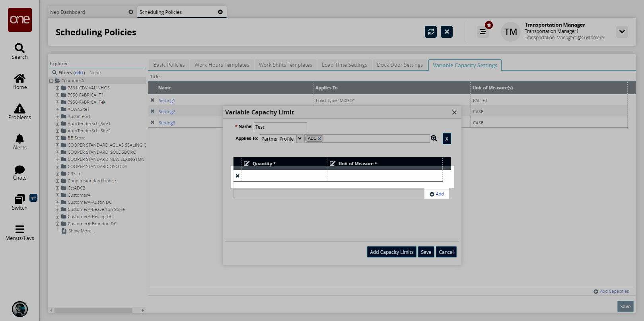Go to Home via sidebar icon
This screenshot has height=321, width=644.
point(19,78)
